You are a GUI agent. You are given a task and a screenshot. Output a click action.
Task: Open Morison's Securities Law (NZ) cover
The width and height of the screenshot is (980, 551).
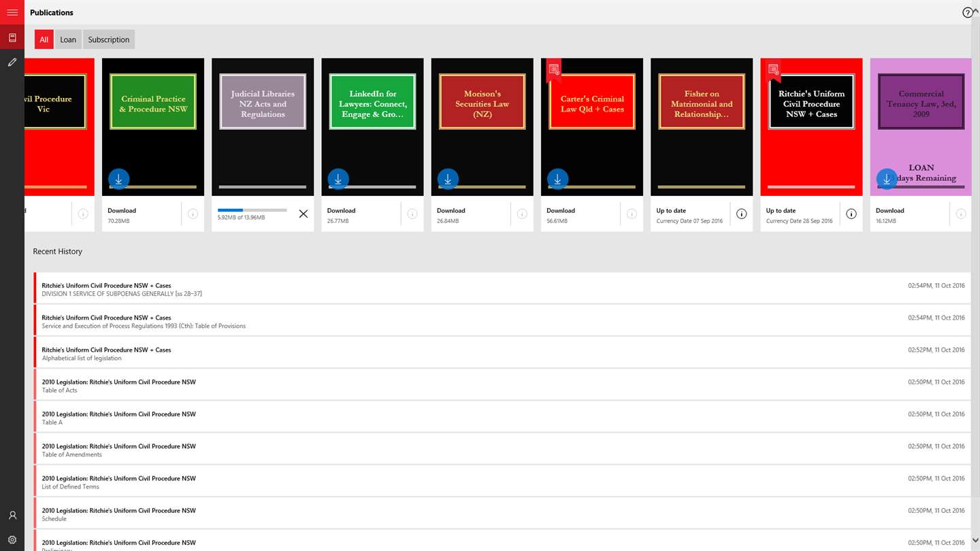pos(483,127)
